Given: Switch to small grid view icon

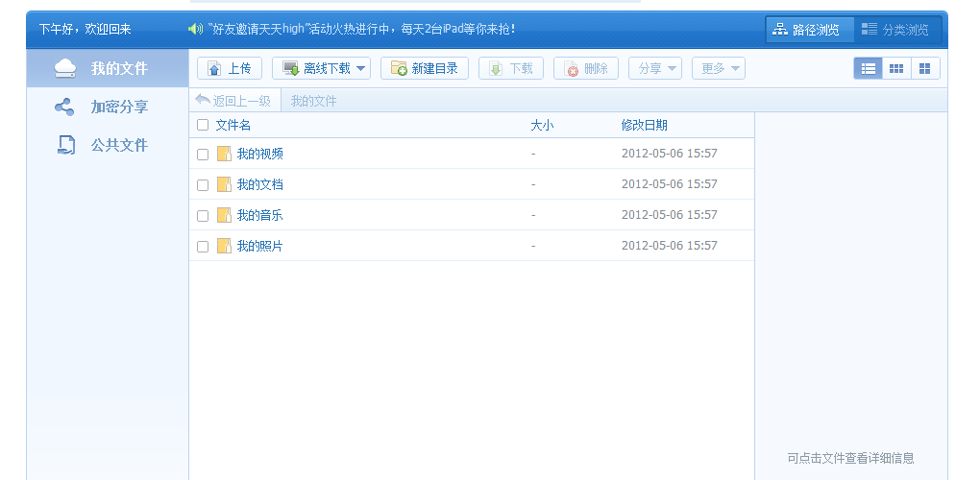Looking at the screenshot, I should 896,68.
